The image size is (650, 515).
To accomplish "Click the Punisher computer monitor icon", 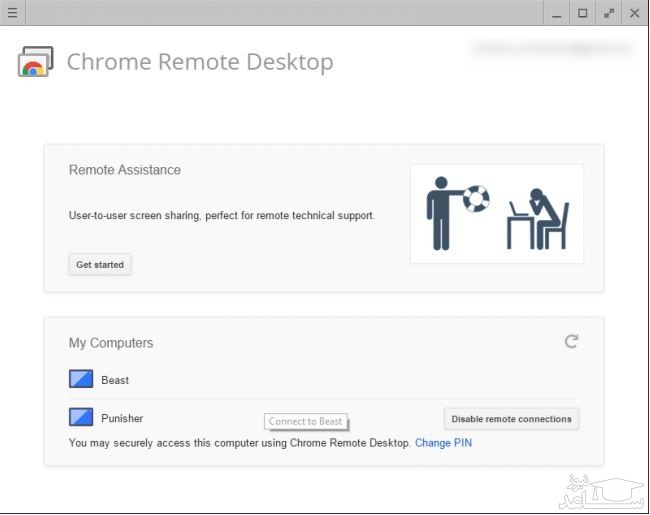I will (x=81, y=417).
